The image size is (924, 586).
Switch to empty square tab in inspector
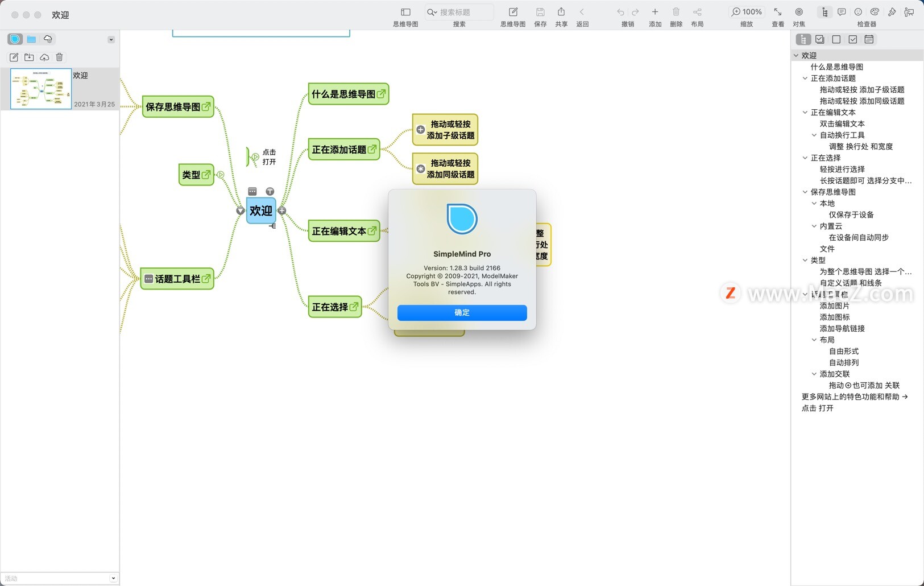tap(836, 39)
